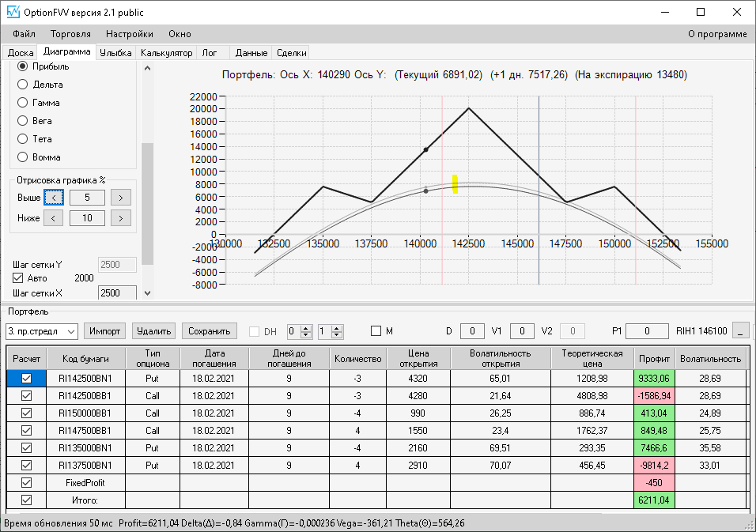
Task: Click the Сохранить button
Action: [x=210, y=331]
